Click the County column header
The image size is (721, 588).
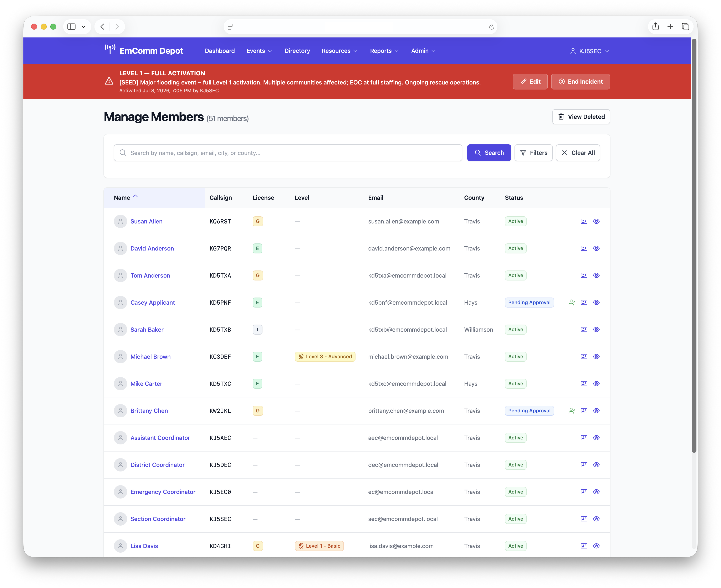coord(474,197)
